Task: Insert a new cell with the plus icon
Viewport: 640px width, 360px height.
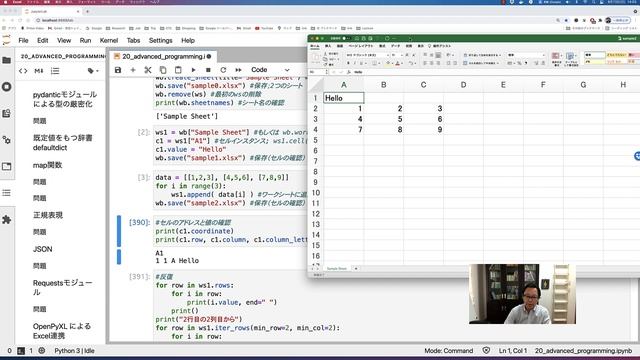Action: click(x=133, y=70)
